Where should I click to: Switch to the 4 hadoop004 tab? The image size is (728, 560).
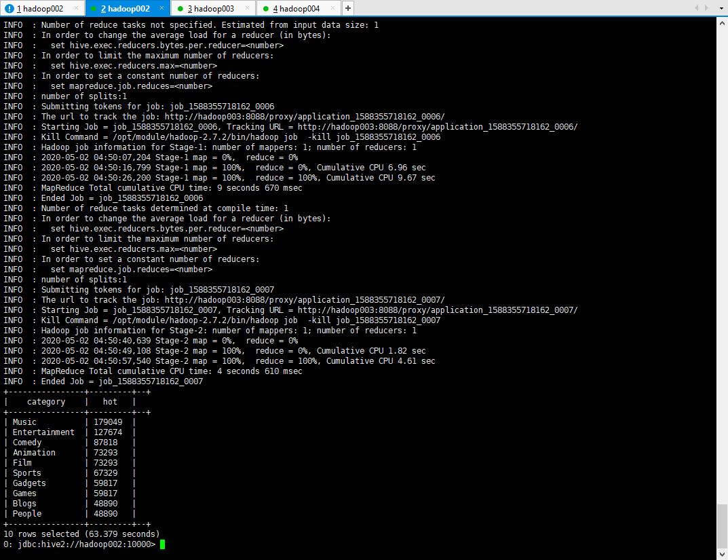[x=298, y=8]
